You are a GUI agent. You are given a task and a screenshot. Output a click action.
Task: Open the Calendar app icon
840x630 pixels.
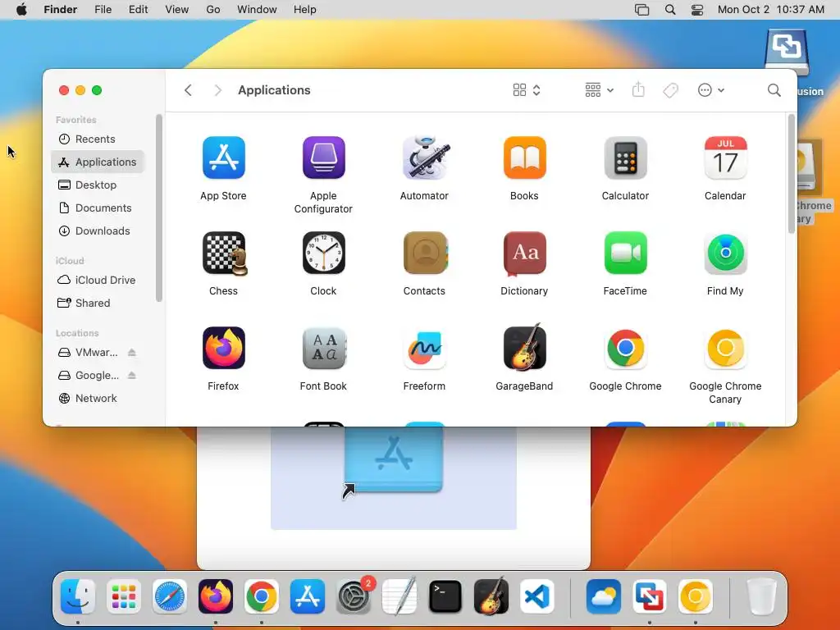(725, 157)
